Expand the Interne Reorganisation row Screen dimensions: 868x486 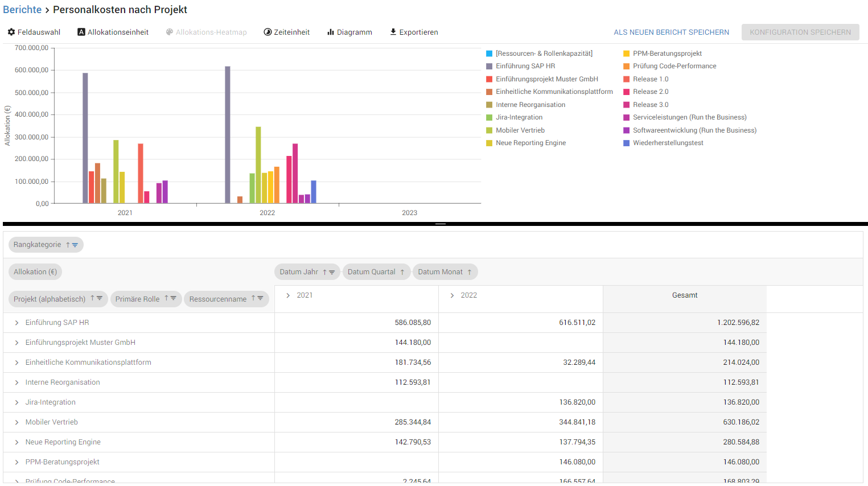17,382
